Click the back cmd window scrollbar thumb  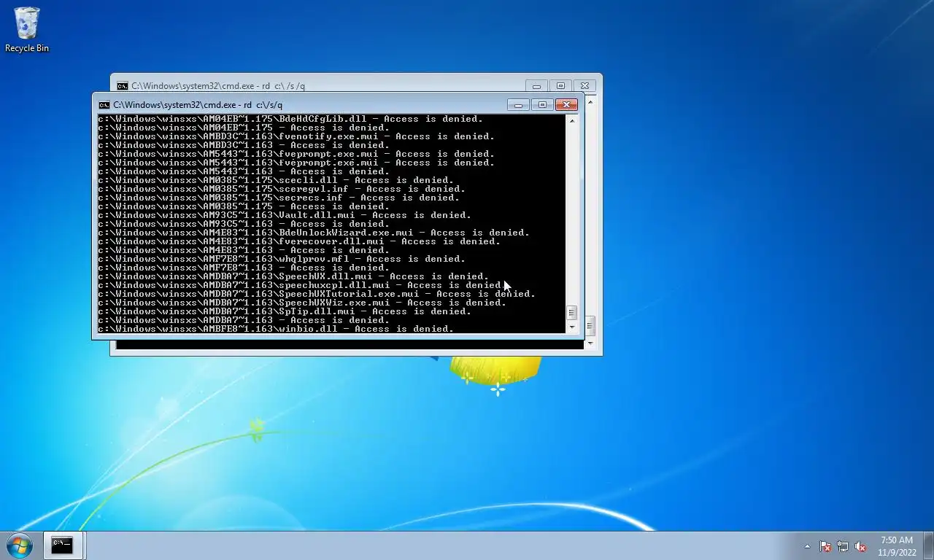(x=590, y=325)
